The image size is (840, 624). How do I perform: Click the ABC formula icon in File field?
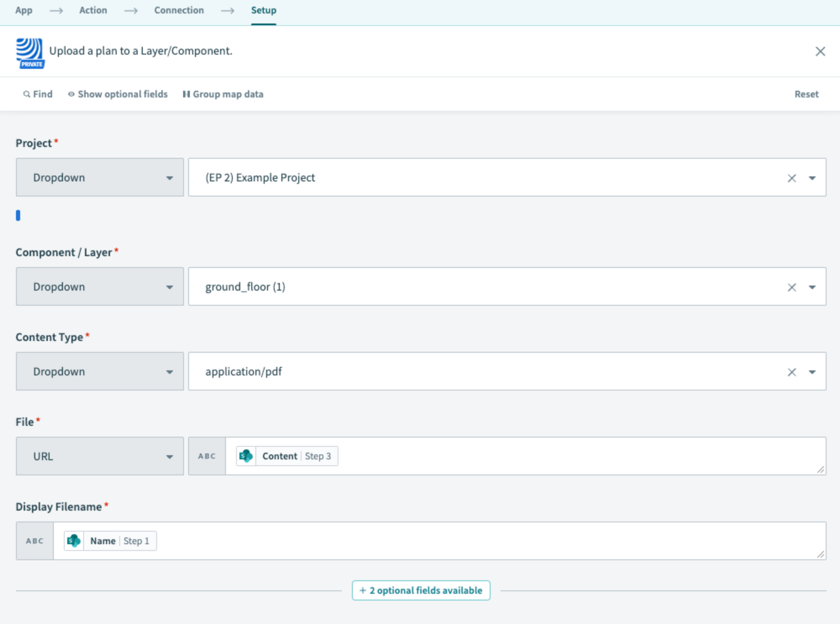[x=207, y=456]
